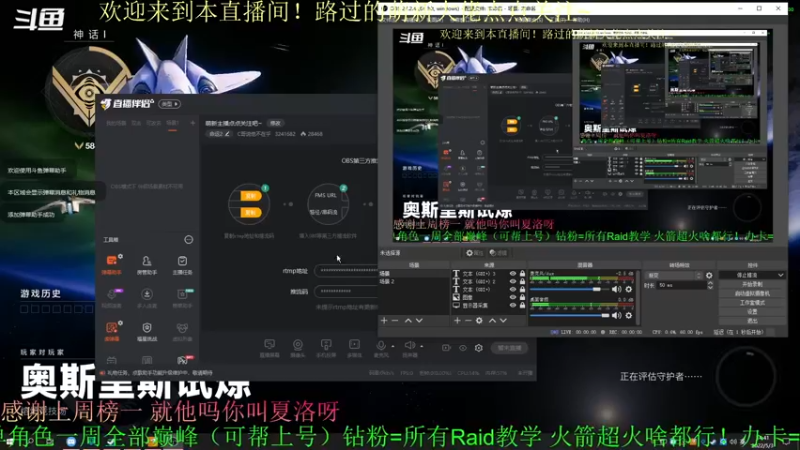
Task: Open the 福星挑战 shield tool icon
Action: pos(147,331)
